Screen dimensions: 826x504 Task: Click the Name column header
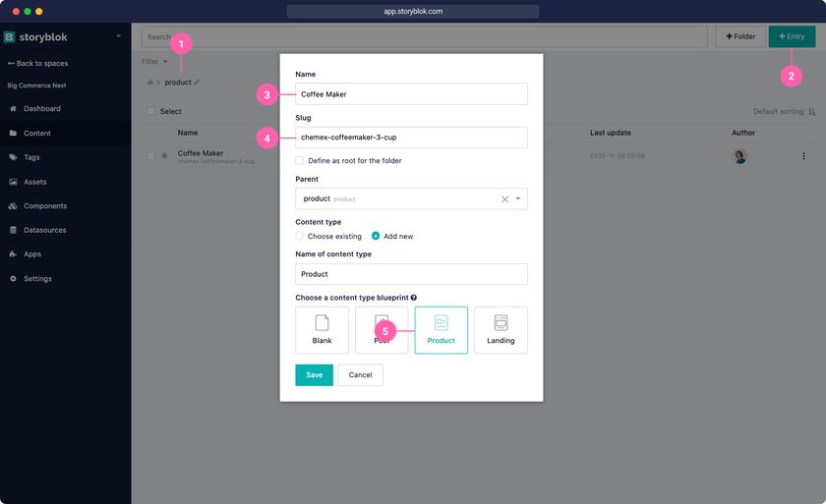pyautogui.click(x=188, y=133)
